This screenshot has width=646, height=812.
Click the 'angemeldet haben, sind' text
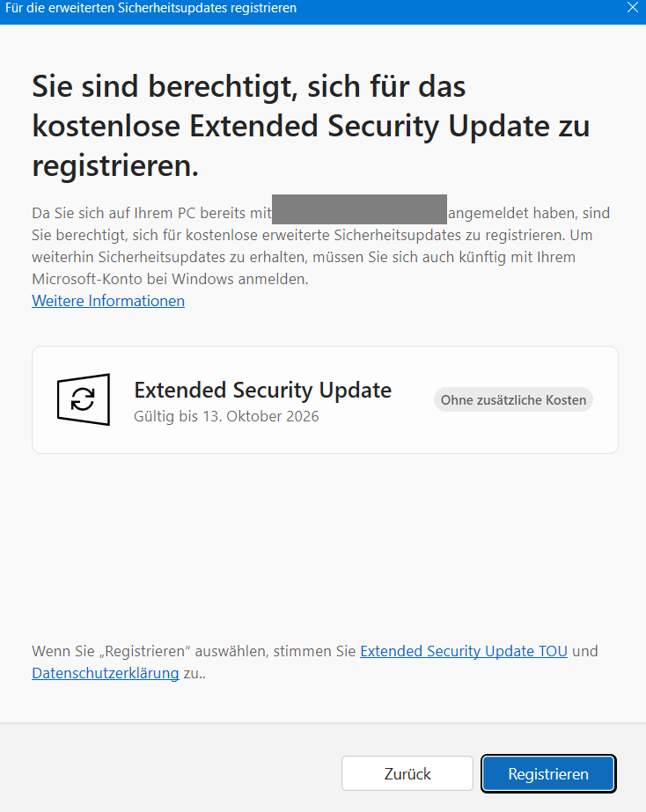[529, 213]
